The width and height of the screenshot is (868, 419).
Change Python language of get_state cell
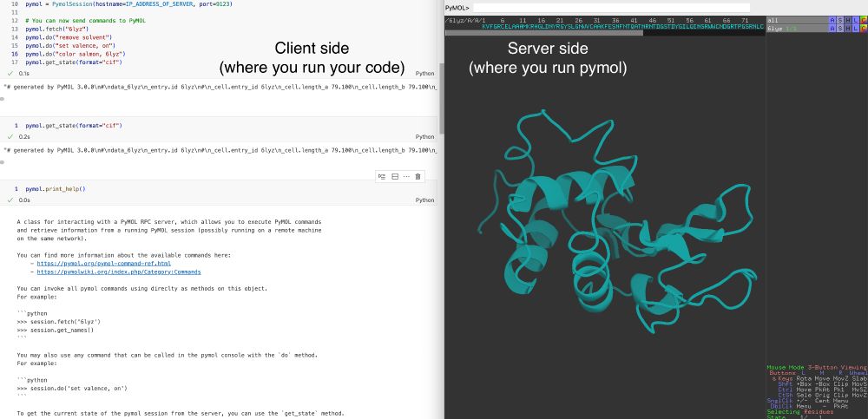[424, 137]
